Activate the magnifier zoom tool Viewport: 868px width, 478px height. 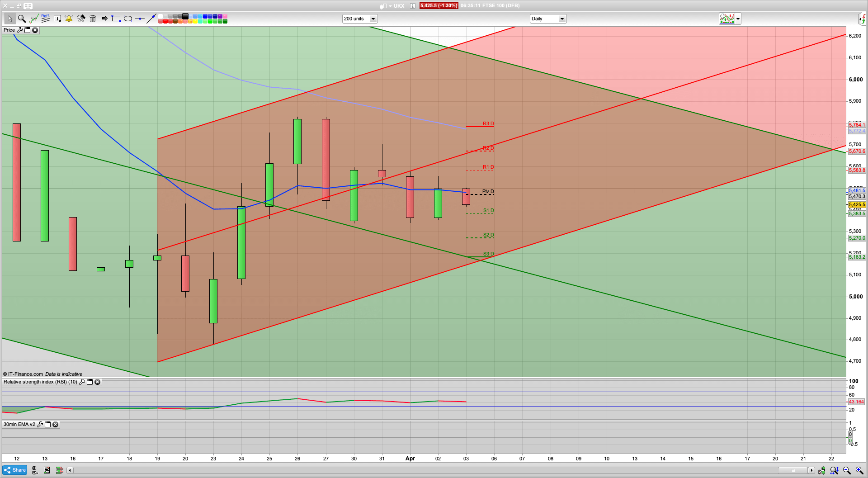click(x=22, y=19)
